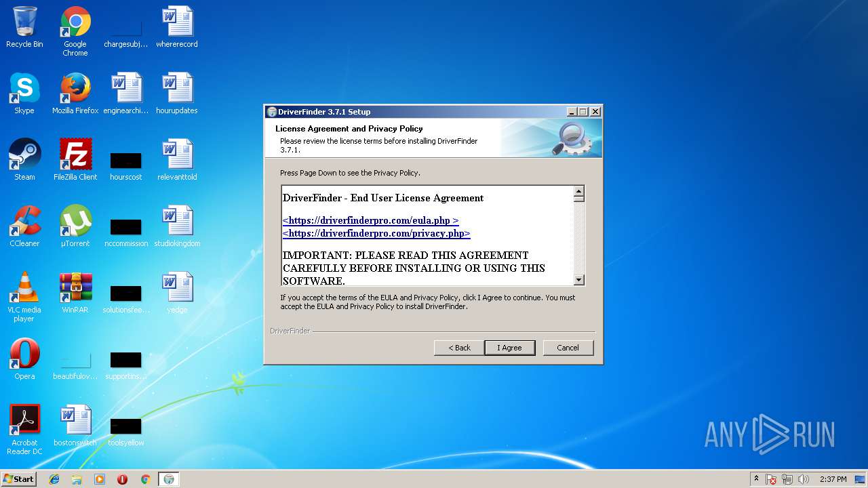Select yedge Word document icon

177,293
